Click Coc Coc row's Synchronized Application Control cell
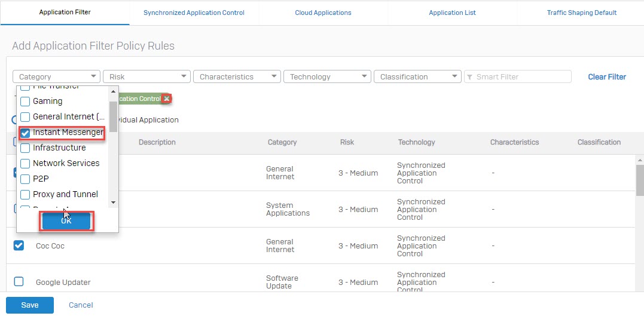The height and width of the screenshot is (316, 644). pyautogui.click(x=421, y=246)
